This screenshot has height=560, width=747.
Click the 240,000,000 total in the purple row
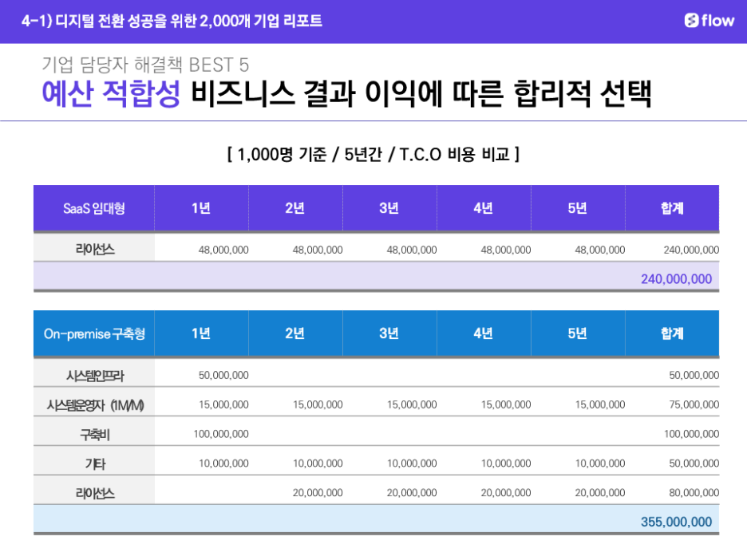tap(676, 279)
